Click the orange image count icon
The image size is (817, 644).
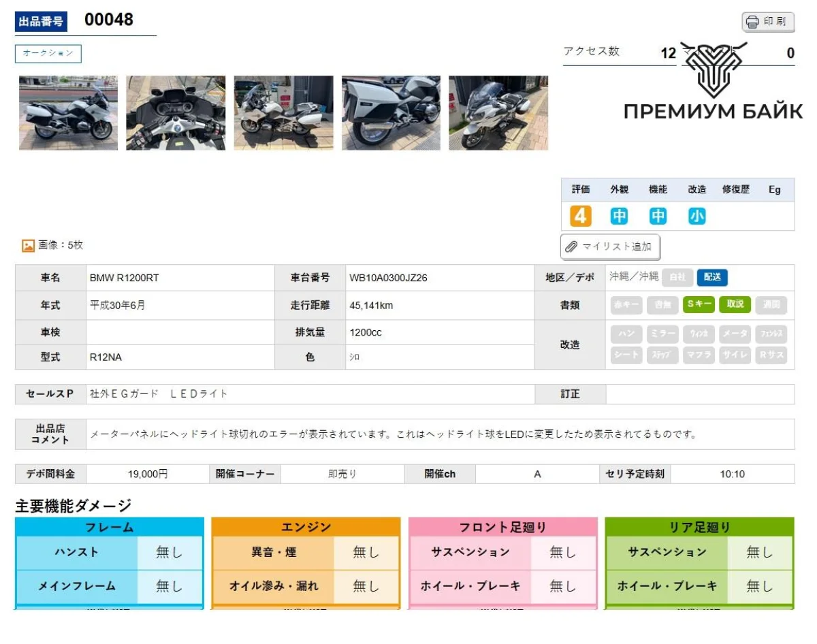(28, 245)
